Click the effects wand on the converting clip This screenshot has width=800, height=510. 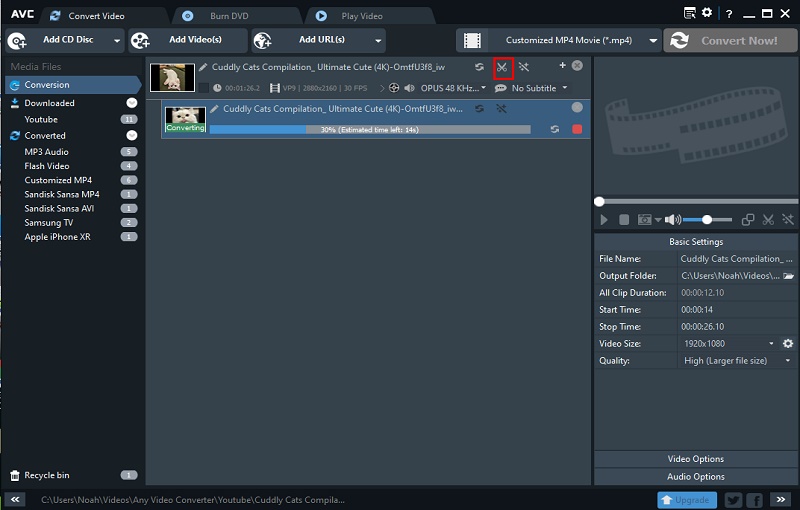502,109
